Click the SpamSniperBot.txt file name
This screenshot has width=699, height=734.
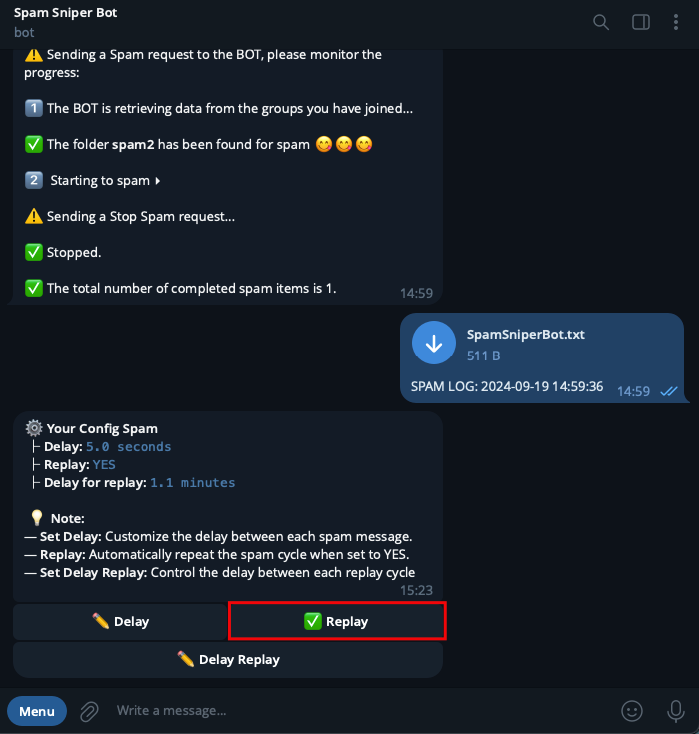coord(525,335)
